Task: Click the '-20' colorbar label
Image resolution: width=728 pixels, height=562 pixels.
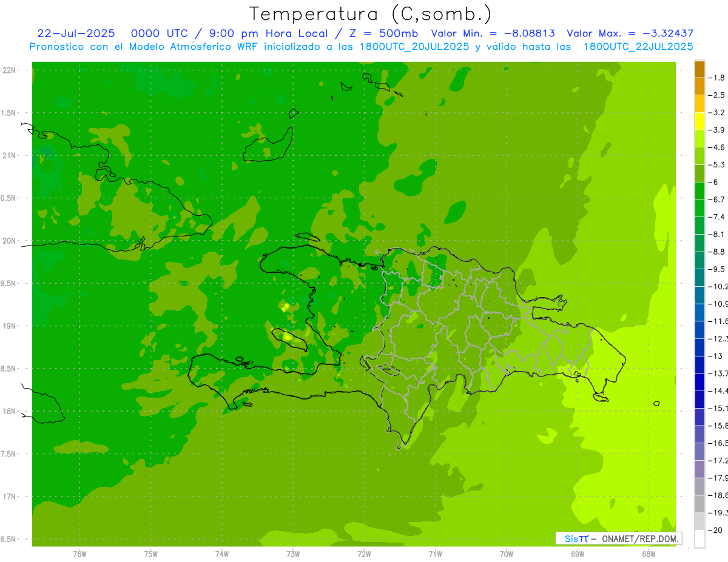Action: 716,530
